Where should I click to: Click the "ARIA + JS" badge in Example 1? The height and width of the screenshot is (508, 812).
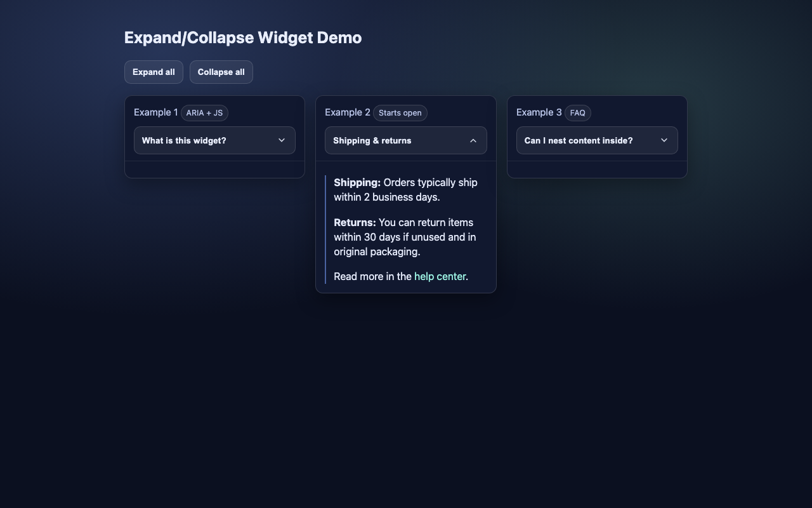tap(204, 112)
